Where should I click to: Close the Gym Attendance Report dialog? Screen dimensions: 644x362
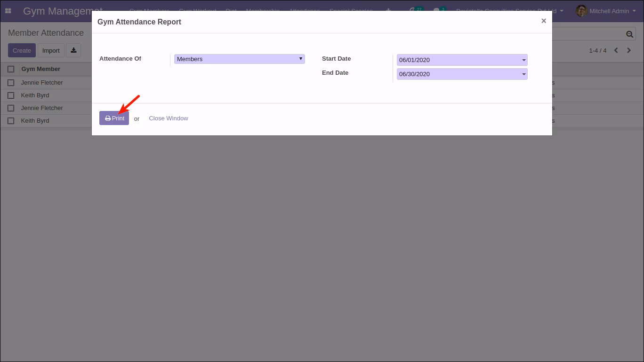544,21
